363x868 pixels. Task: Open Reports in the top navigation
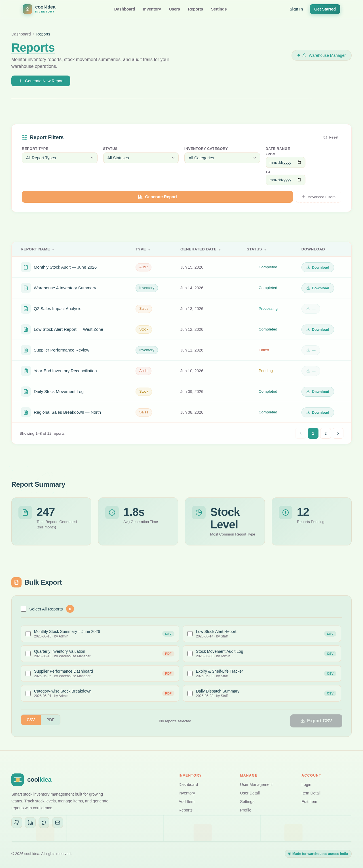pyautogui.click(x=195, y=9)
